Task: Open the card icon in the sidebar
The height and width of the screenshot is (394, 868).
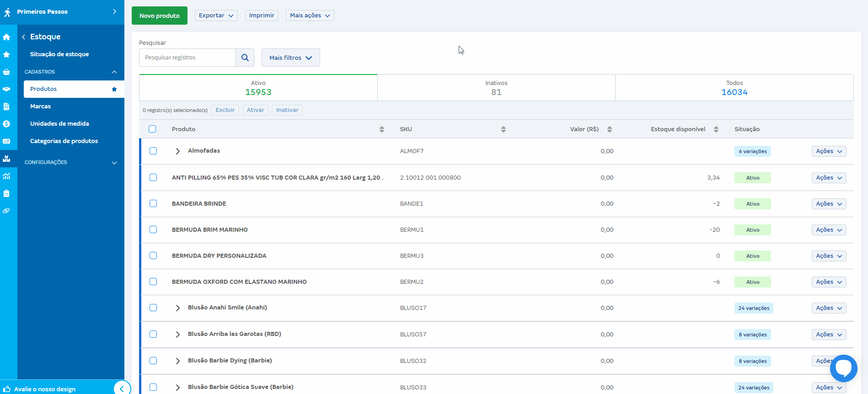Action: coord(6,141)
